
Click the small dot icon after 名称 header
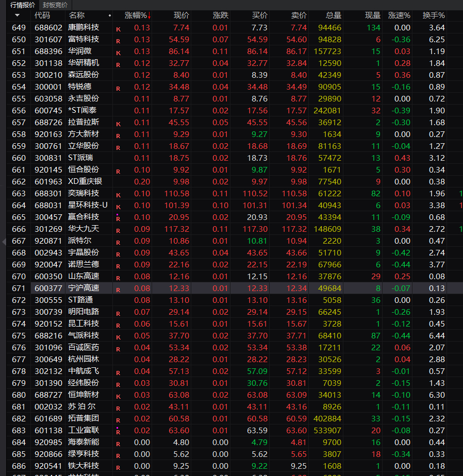point(110,15)
